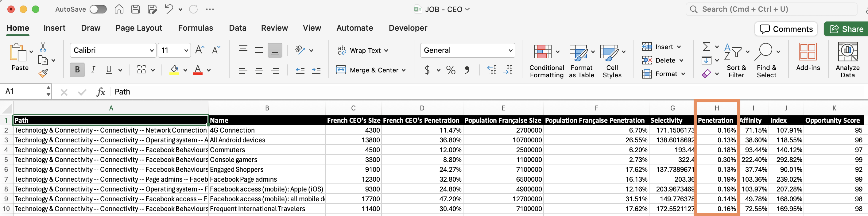Open Format as Table
Viewport: 868px width, 216px height.
(582, 61)
